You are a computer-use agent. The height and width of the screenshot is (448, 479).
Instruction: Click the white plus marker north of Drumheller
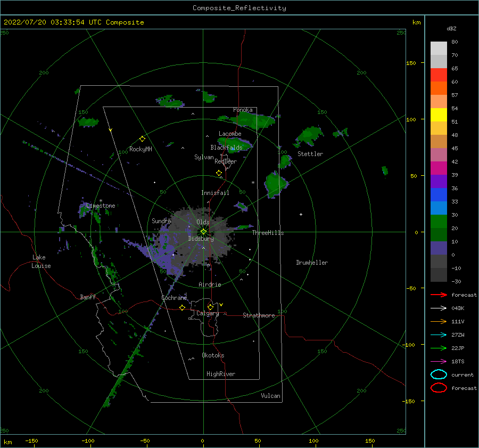pyautogui.click(x=301, y=214)
